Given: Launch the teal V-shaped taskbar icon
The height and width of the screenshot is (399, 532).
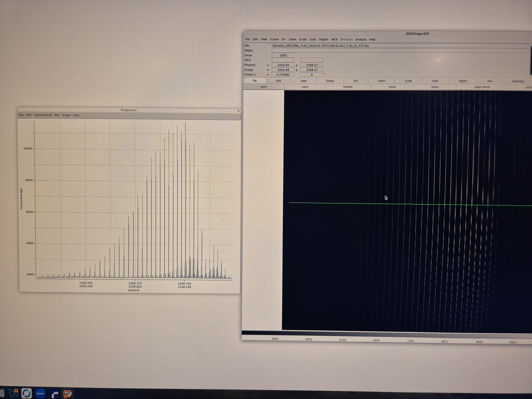Looking at the screenshot, I should point(13,393).
